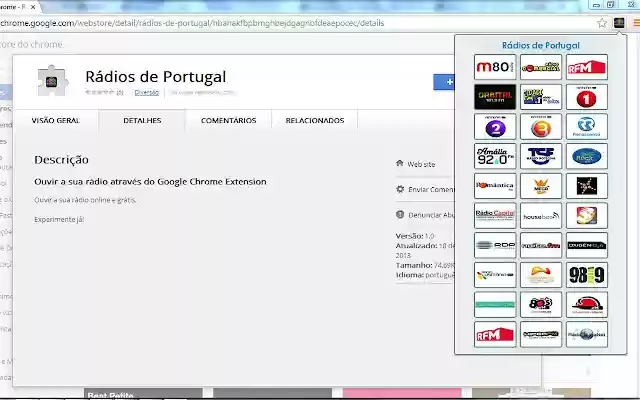Select the 80's radio tile
Screen dimensions: 640x400
541,304
